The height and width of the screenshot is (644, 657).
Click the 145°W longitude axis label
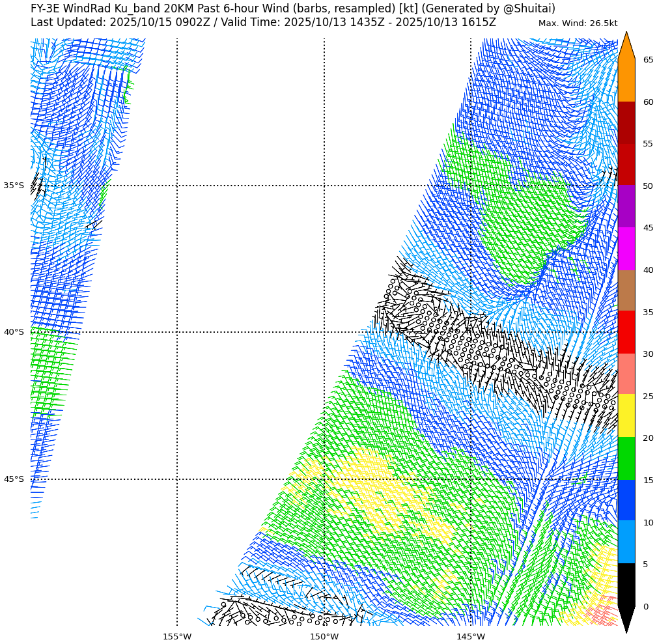click(471, 636)
